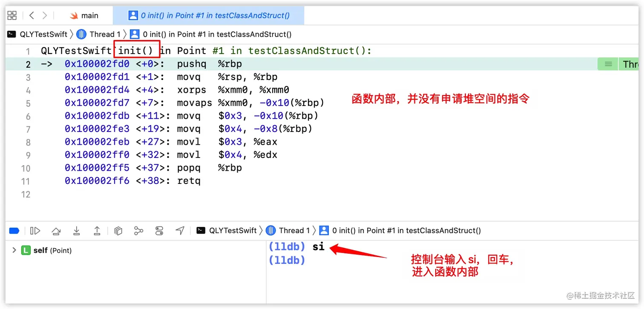This screenshot has width=644, height=309.
Task: Open the debug view hierarchy button
Action: point(118,231)
